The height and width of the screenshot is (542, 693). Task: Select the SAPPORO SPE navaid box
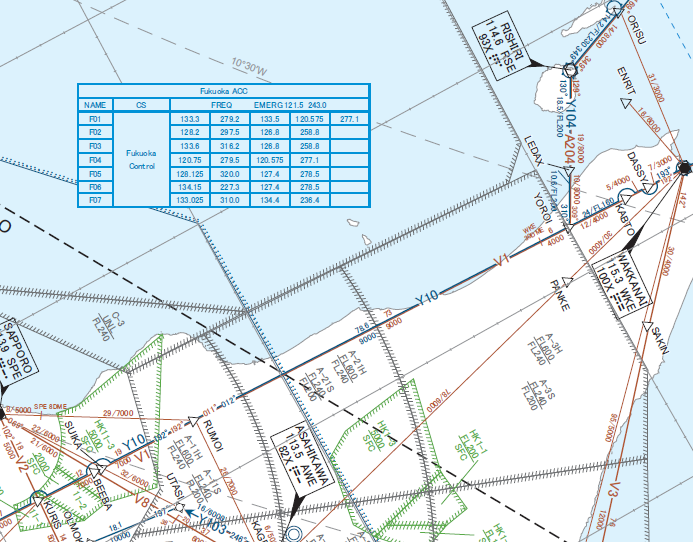click(15, 351)
